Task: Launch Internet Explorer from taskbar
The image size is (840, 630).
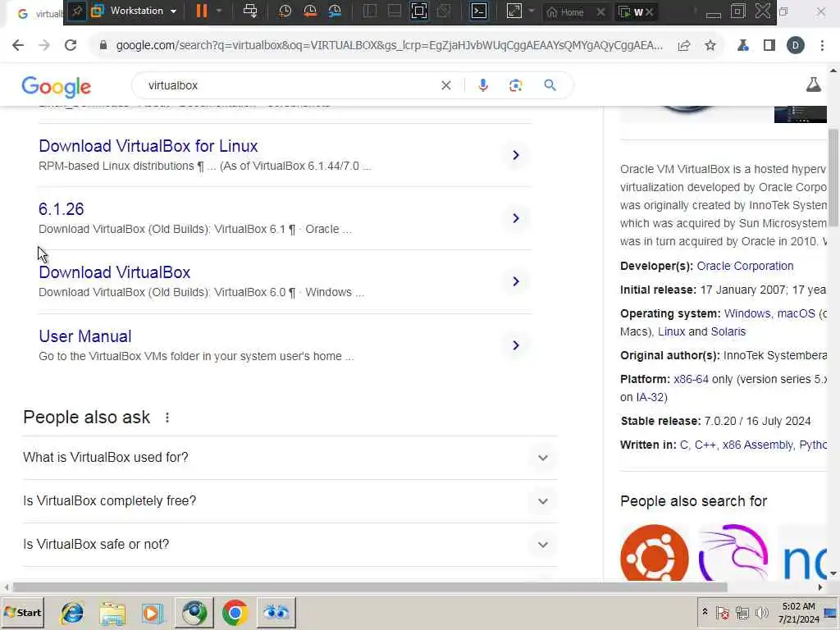Action: coord(72,613)
